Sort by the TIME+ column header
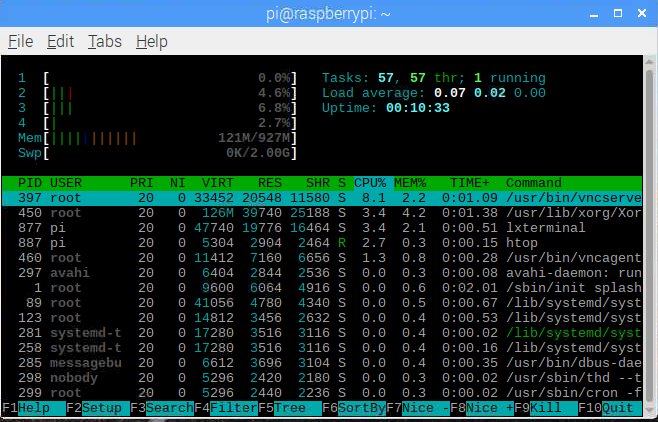Screen dimensions: 658x422 470,183
